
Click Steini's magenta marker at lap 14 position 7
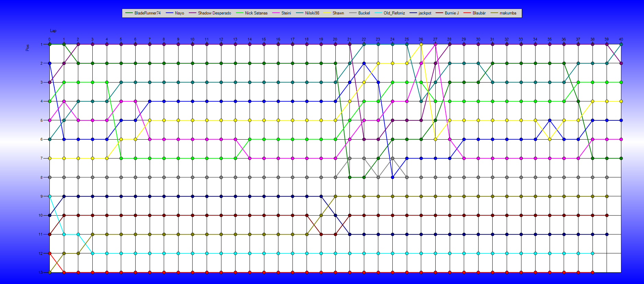pyautogui.click(x=250, y=158)
